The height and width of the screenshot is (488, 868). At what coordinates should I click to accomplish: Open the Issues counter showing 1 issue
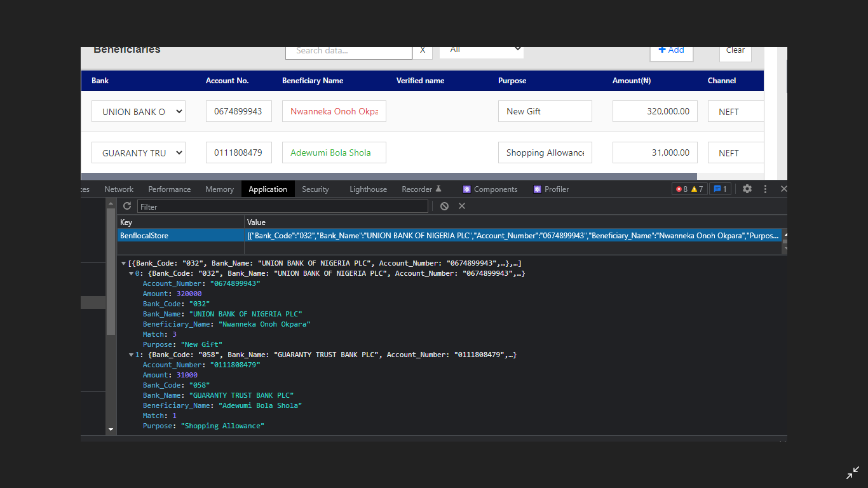pyautogui.click(x=720, y=189)
